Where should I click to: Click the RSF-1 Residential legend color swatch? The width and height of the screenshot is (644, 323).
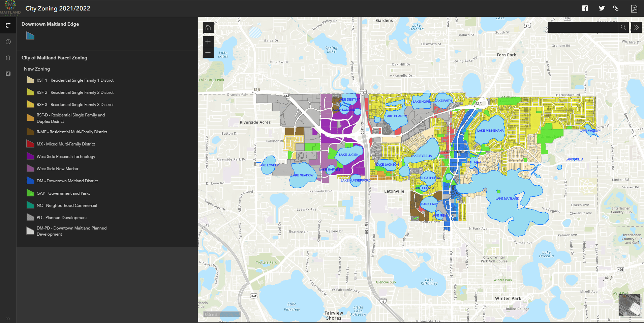point(30,80)
